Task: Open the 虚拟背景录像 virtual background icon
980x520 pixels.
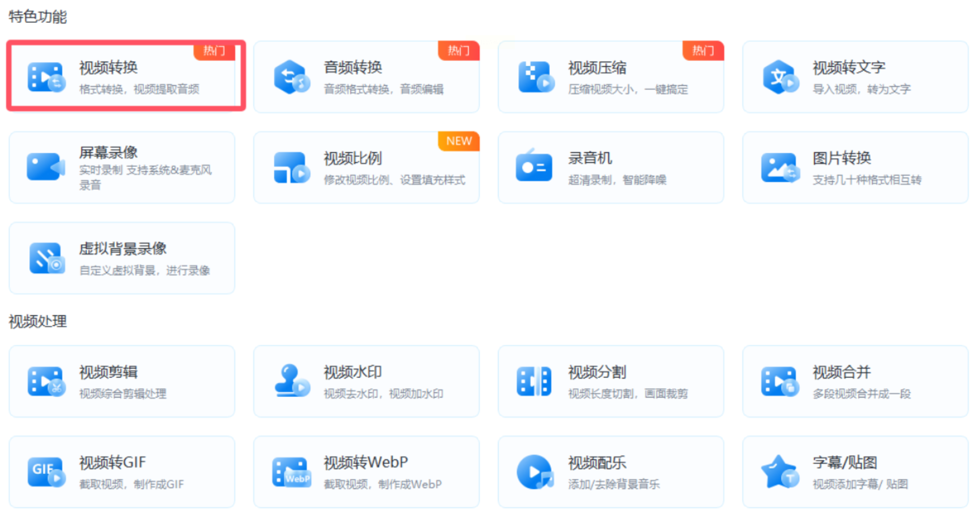Action: 47,258
